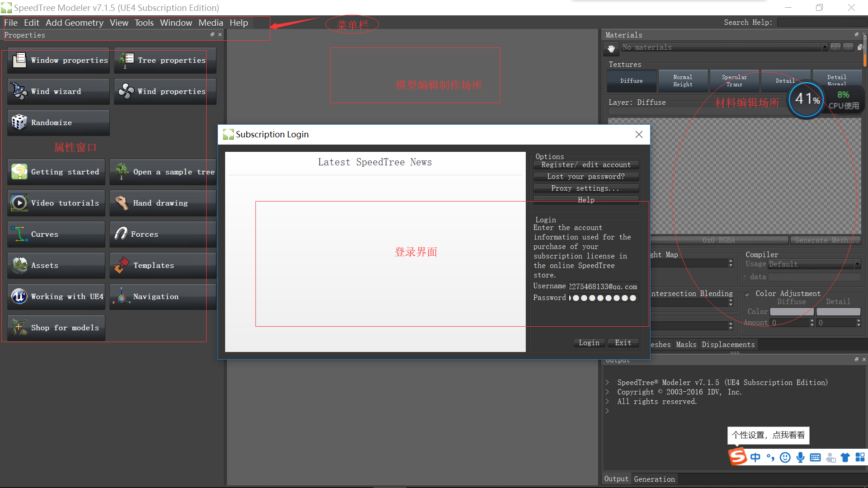The width and height of the screenshot is (868, 488).
Task: Switch to the Displacements tab
Action: (728, 344)
